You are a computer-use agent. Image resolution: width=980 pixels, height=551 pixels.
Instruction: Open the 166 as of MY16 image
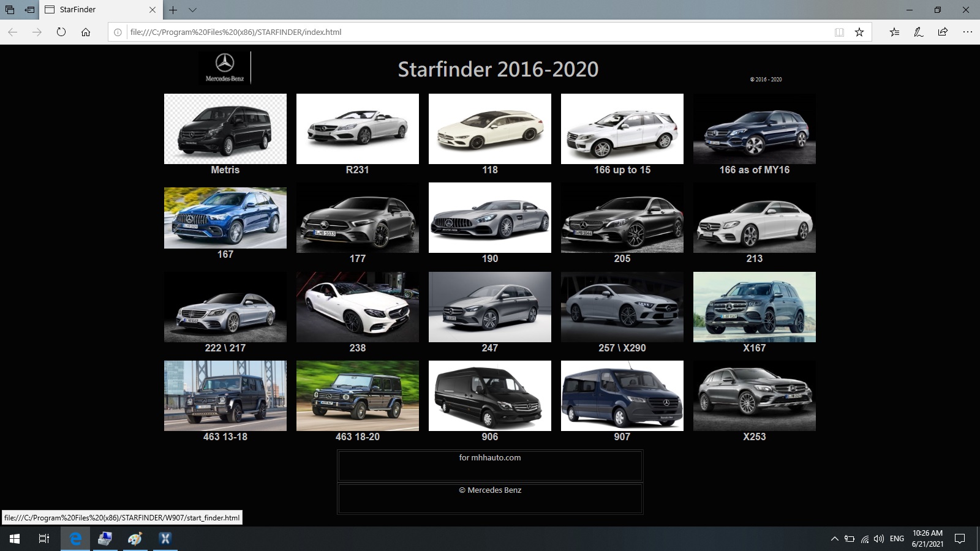pyautogui.click(x=755, y=129)
